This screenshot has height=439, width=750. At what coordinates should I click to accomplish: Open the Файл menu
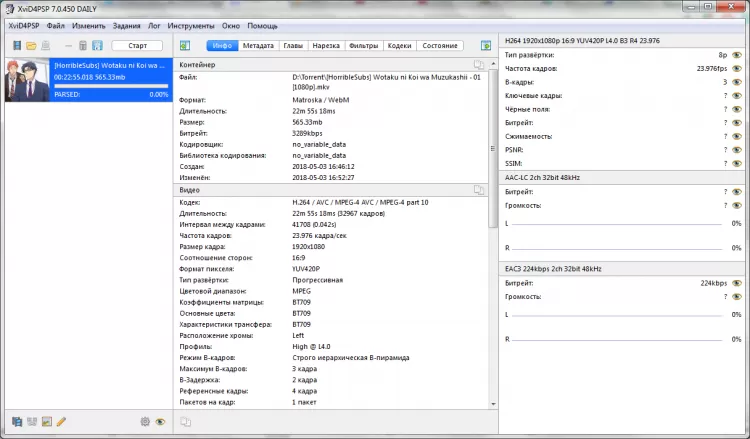point(55,26)
